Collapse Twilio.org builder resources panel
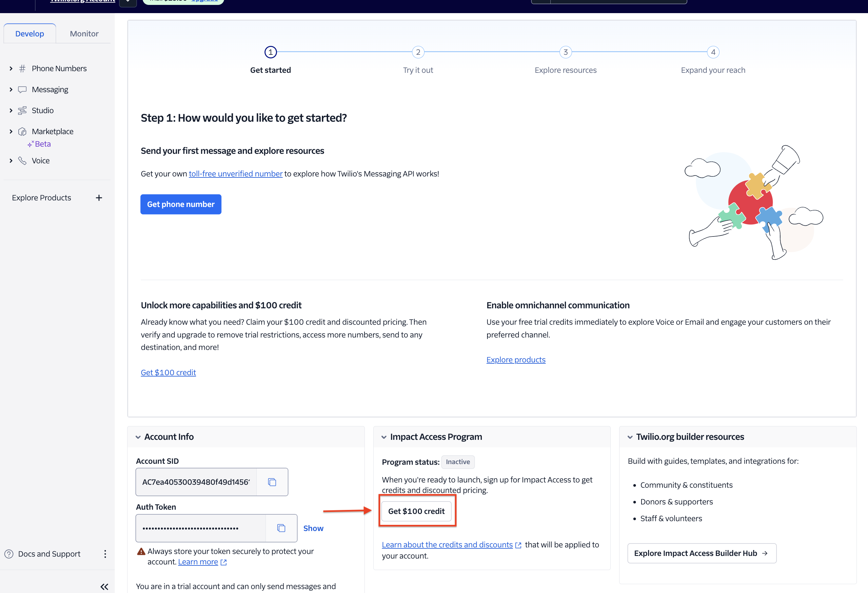Image resolution: width=868 pixels, height=593 pixels. point(630,437)
